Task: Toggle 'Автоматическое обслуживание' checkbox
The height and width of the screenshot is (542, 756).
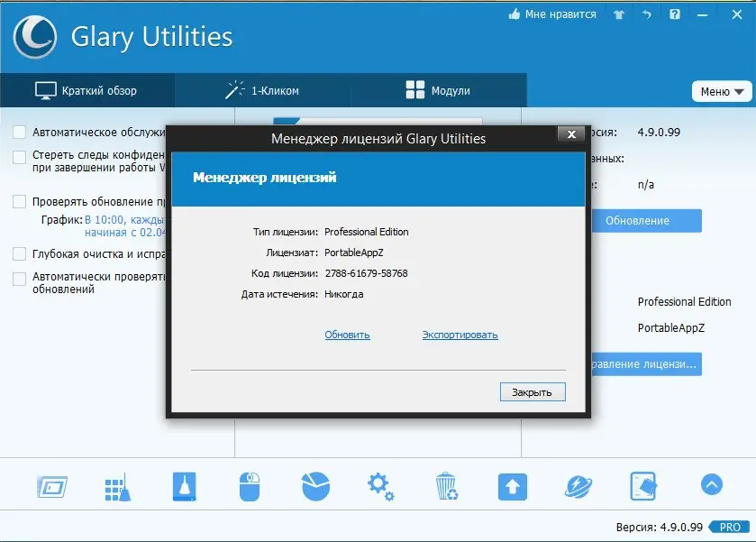Action: (19, 133)
